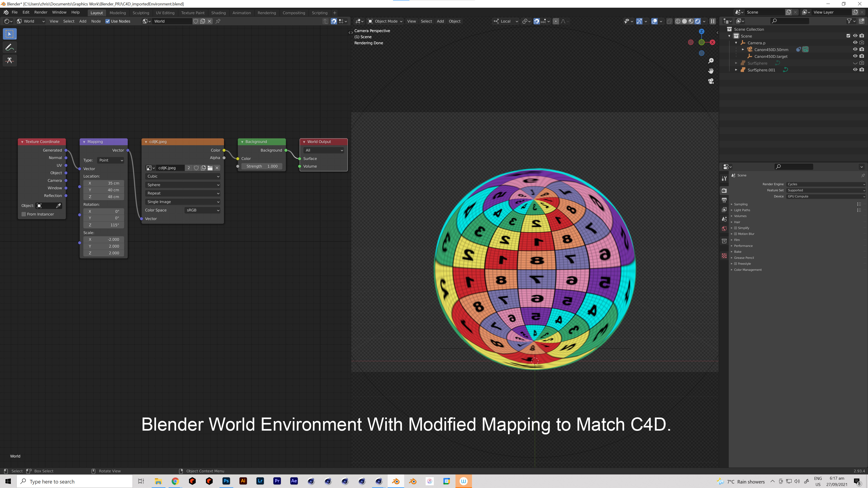Open the Cubic interpolation dropdown
This screenshot has width=868, height=488.
[x=183, y=176]
